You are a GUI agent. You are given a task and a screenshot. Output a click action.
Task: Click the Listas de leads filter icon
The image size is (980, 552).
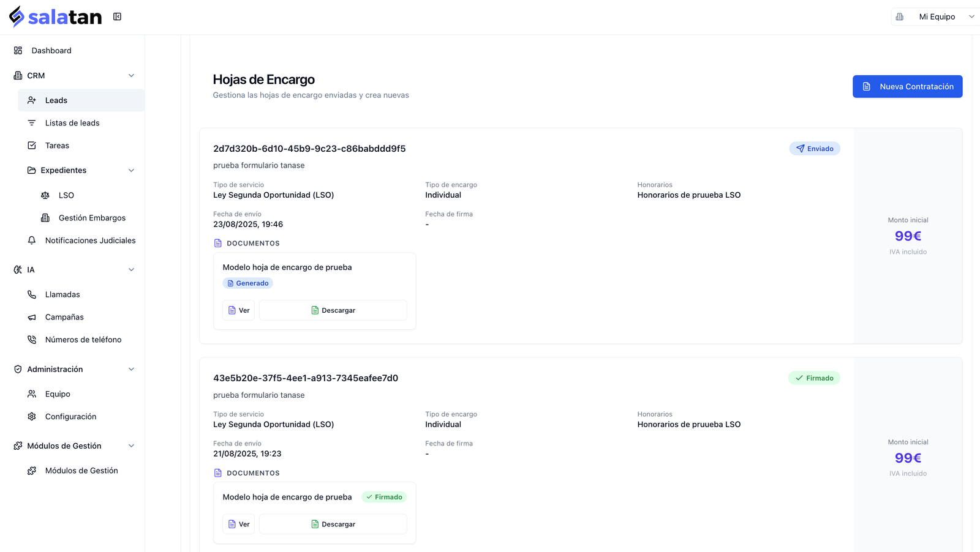32,122
